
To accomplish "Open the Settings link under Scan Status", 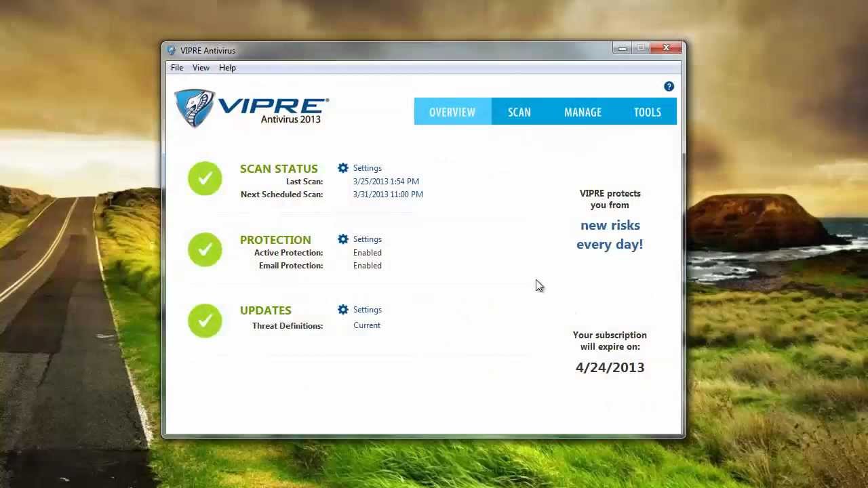I will (x=367, y=168).
